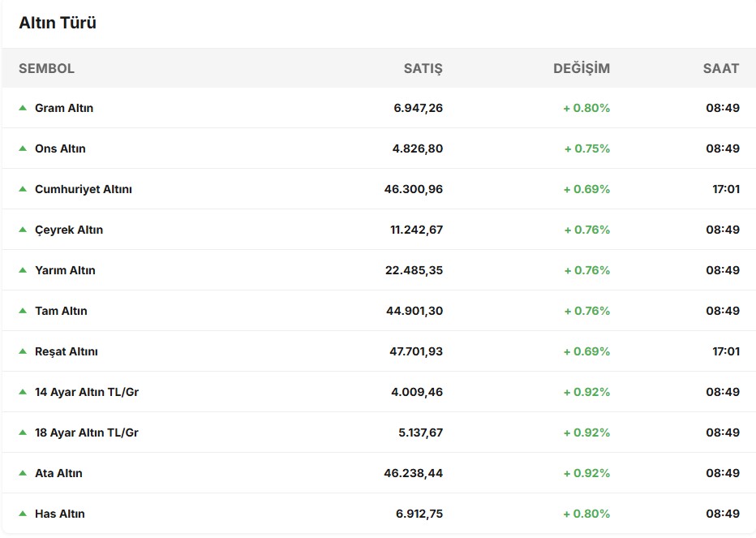
Task: Open 18 Ayar Altın TL/Gr details
Action: (x=86, y=433)
